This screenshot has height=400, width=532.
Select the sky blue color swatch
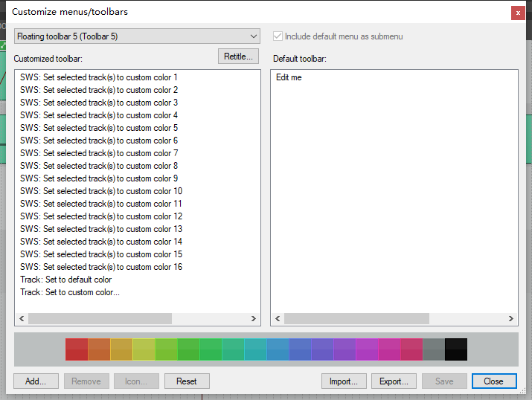pyautogui.click(x=278, y=349)
